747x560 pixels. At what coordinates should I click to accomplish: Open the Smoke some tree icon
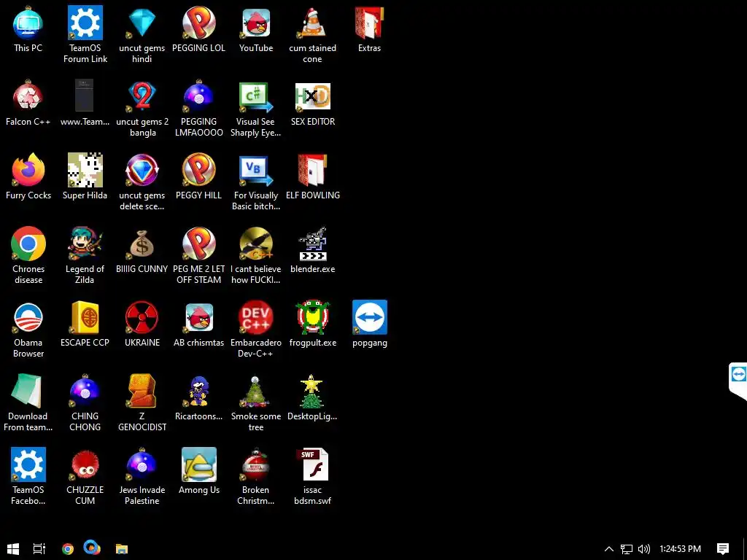pos(256,391)
